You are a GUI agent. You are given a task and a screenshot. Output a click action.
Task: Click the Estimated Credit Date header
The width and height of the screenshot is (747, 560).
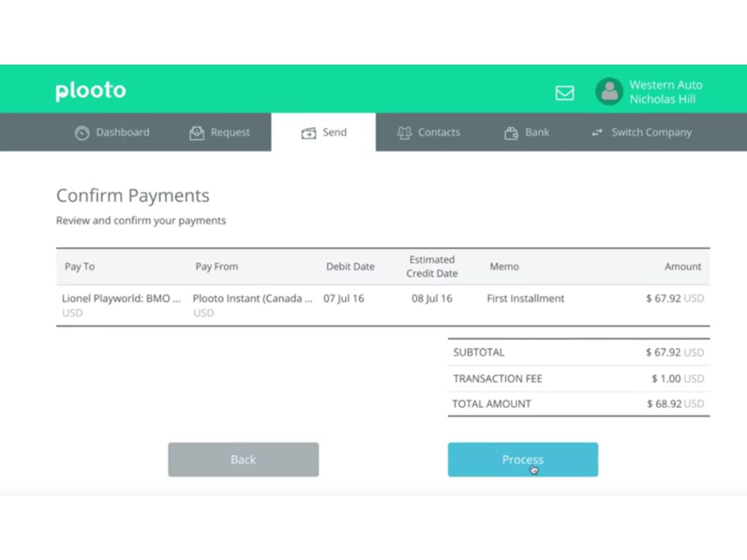pos(432,267)
